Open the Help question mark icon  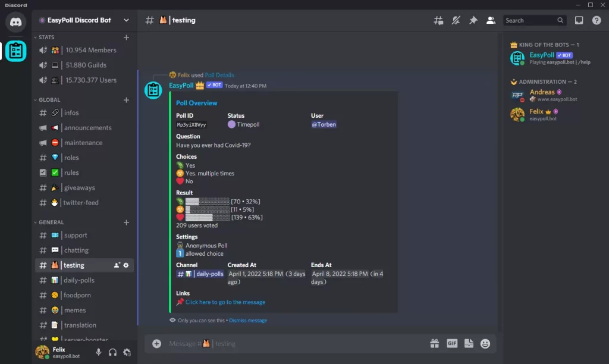pos(596,20)
